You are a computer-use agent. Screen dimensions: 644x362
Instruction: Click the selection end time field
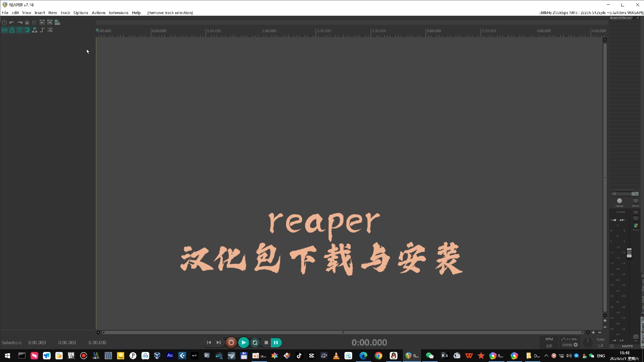67,343
